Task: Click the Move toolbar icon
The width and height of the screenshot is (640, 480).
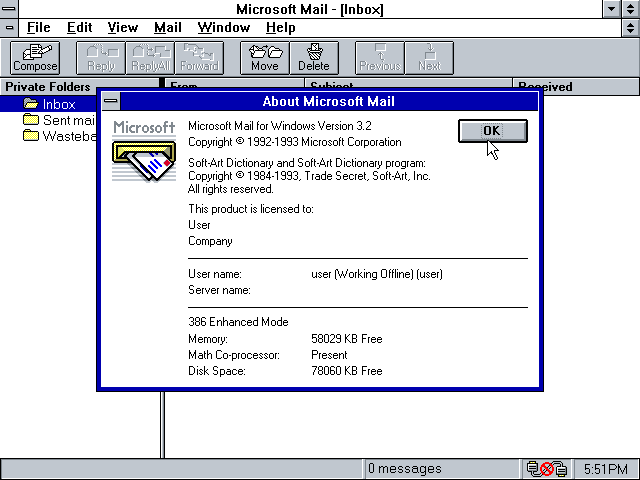Action: tap(265, 58)
